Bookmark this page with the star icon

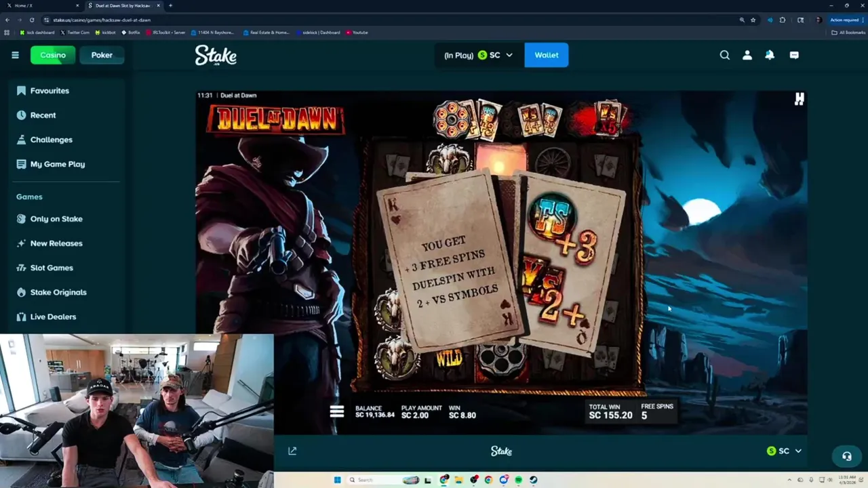[753, 20]
